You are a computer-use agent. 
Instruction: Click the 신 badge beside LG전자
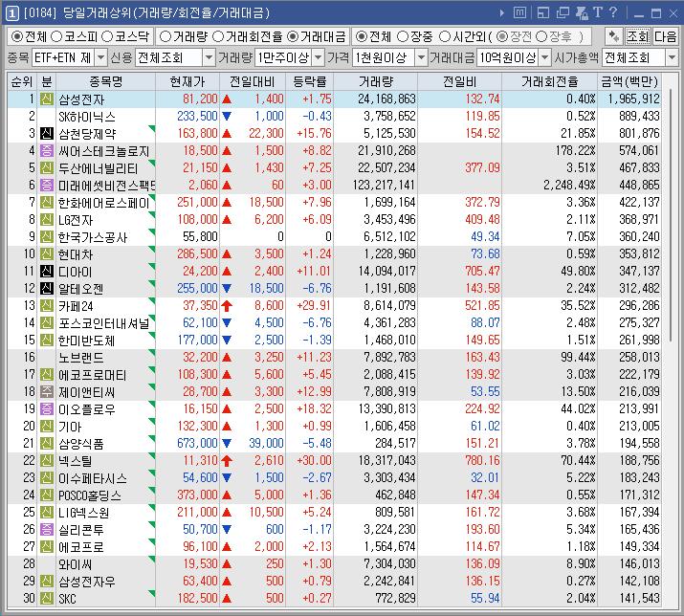point(47,219)
